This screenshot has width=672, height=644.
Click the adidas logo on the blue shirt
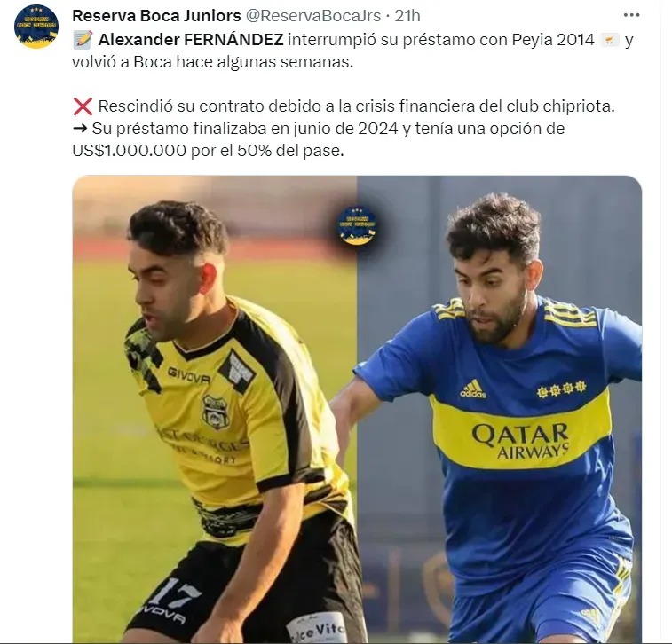(x=473, y=389)
